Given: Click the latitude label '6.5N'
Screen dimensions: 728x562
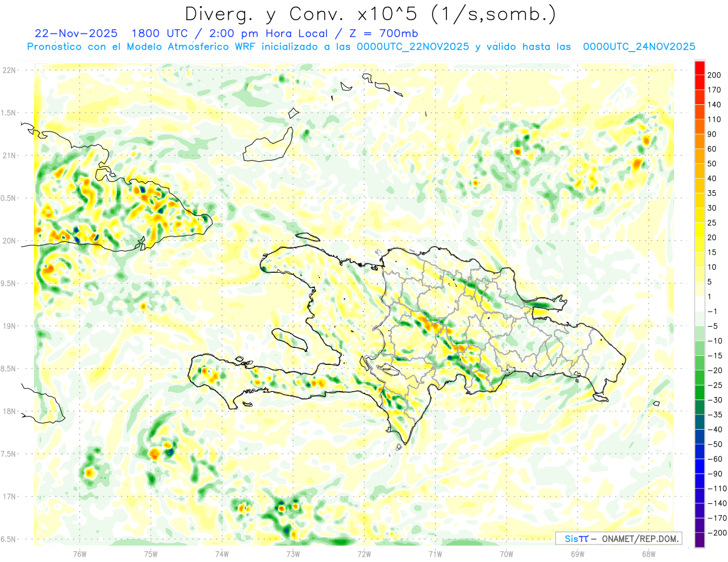Looking at the screenshot, I should 8,539.
